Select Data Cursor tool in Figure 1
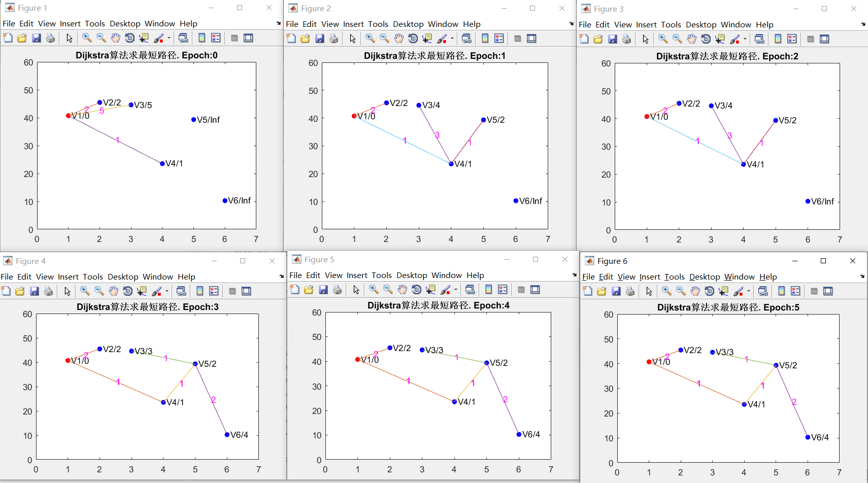The width and height of the screenshot is (868, 483). click(144, 38)
